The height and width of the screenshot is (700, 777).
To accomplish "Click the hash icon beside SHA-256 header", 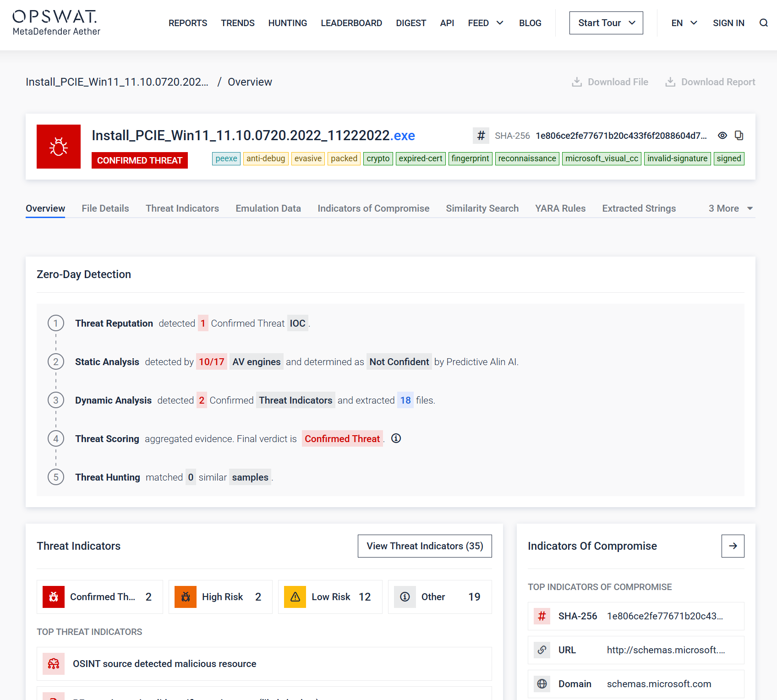I will point(481,136).
